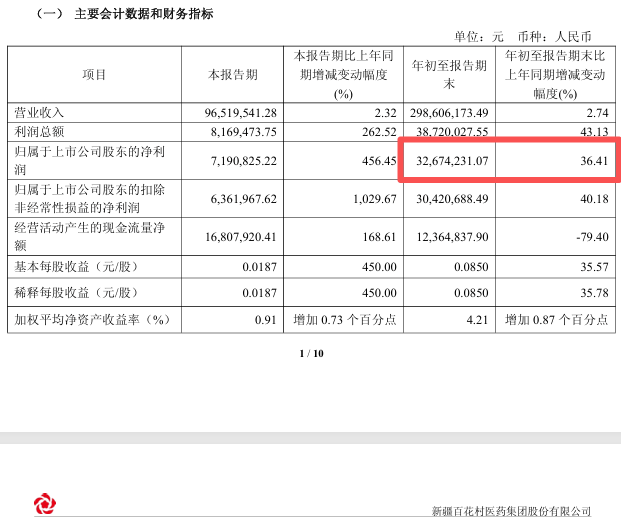
Task: Click the value 4.21
Action: click(x=477, y=320)
